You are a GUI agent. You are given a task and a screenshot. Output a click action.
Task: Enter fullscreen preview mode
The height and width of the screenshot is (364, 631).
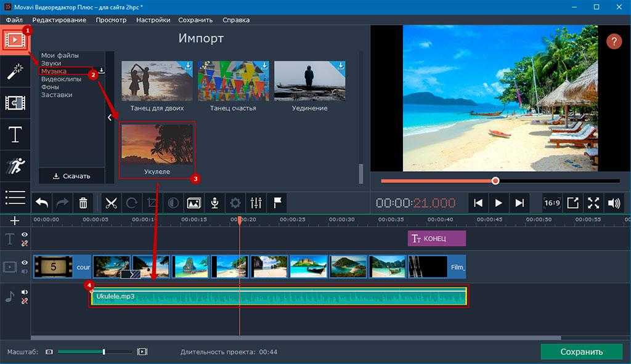point(593,203)
